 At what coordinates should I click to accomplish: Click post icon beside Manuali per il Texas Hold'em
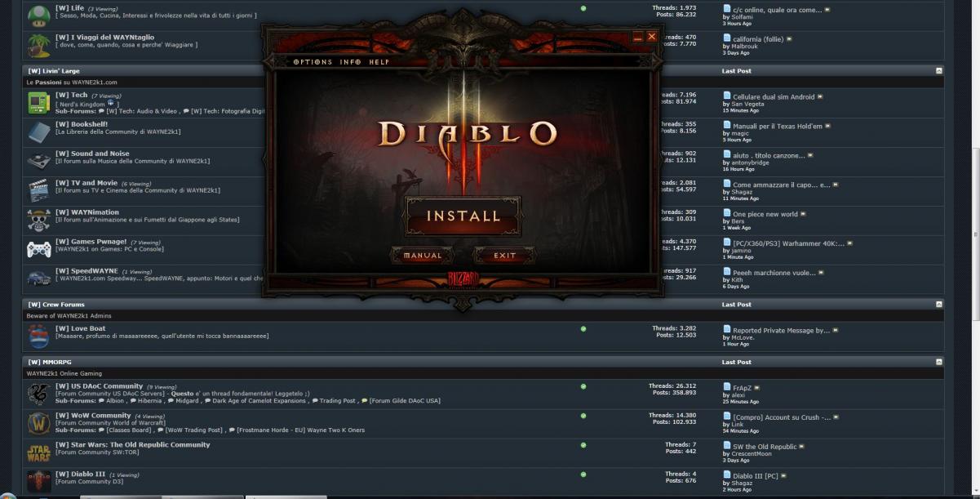click(727, 126)
